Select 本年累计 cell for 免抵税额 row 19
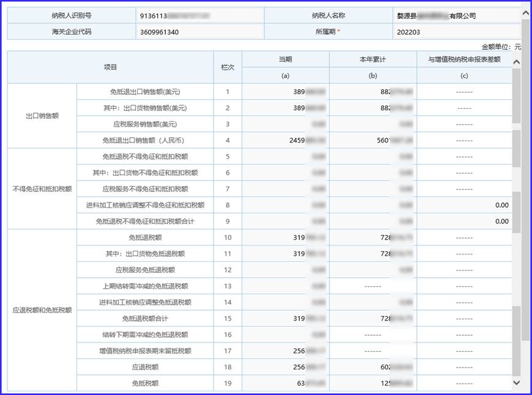This screenshot has width=532, height=395. point(373,383)
